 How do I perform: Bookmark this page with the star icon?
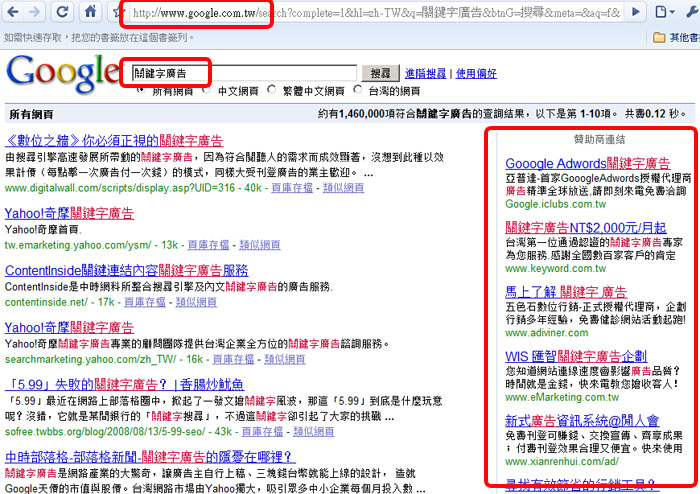[x=117, y=12]
